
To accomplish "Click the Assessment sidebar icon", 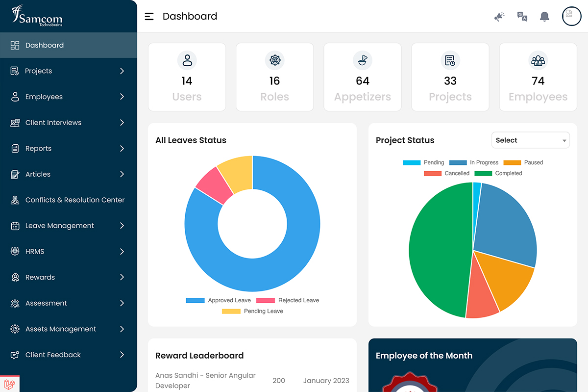I will (x=15, y=303).
